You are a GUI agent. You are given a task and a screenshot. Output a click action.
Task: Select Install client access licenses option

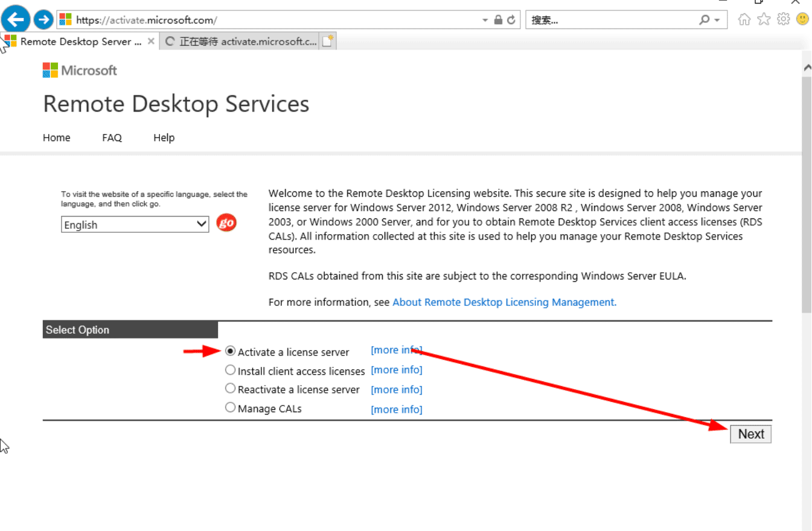(x=230, y=370)
